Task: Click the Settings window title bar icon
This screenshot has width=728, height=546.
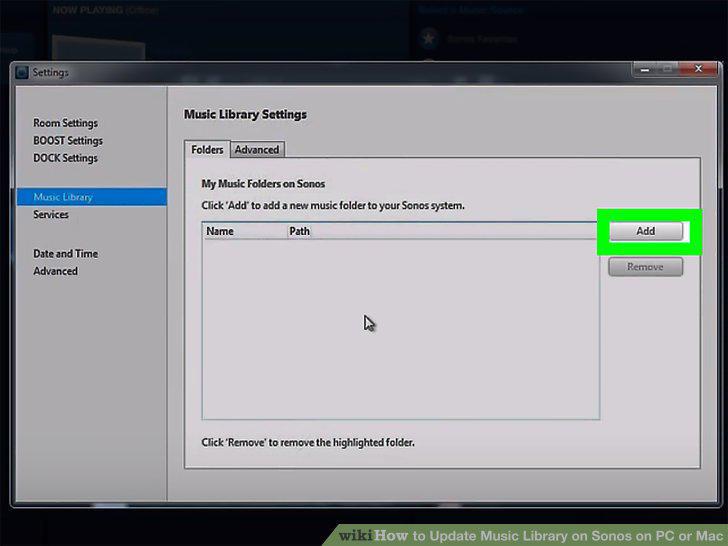Action: [x=21, y=72]
